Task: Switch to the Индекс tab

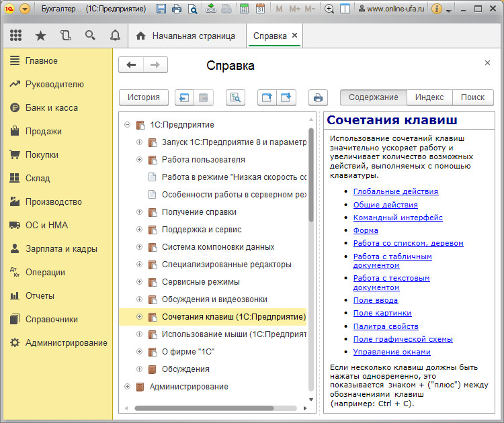Action: click(x=429, y=97)
